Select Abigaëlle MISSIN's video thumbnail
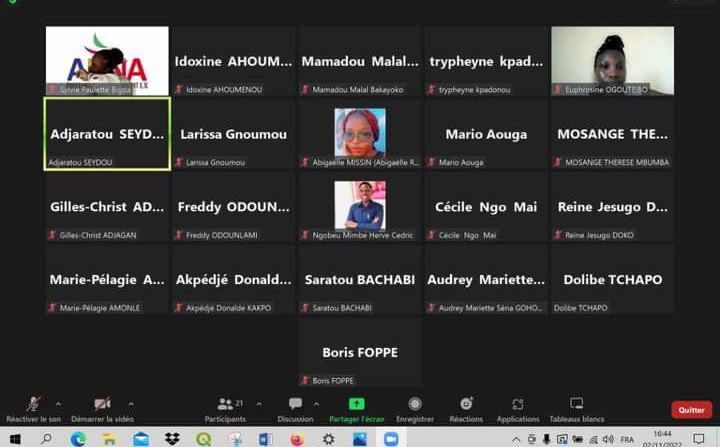 [360, 134]
